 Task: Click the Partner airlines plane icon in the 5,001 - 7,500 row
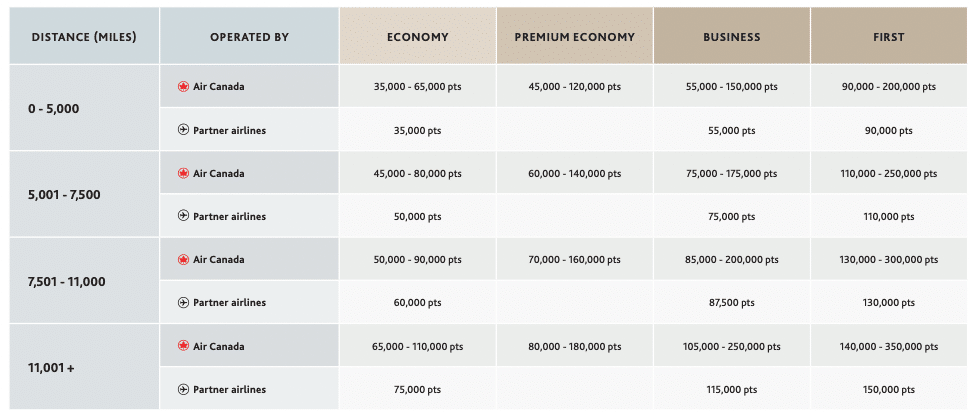pyautogui.click(x=183, y=216)
